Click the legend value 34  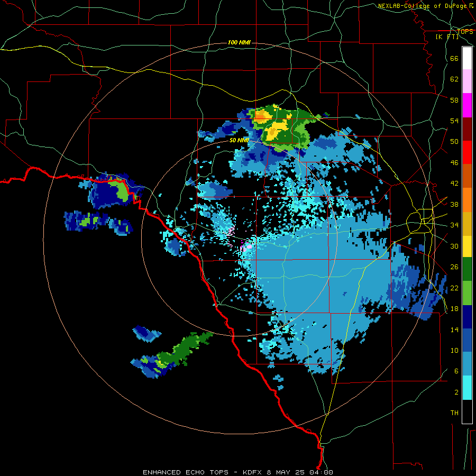tap(454, 225)
